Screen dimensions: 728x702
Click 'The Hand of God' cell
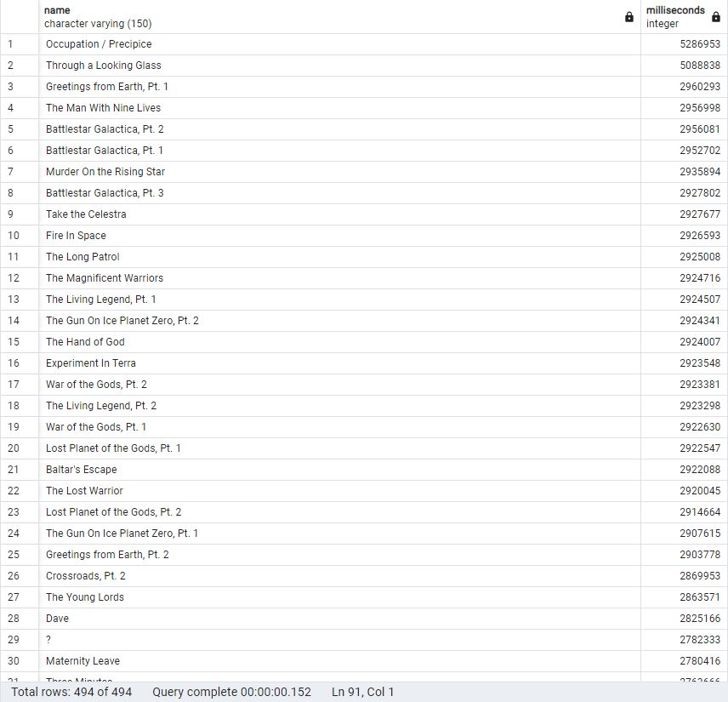tap(340, 342)
